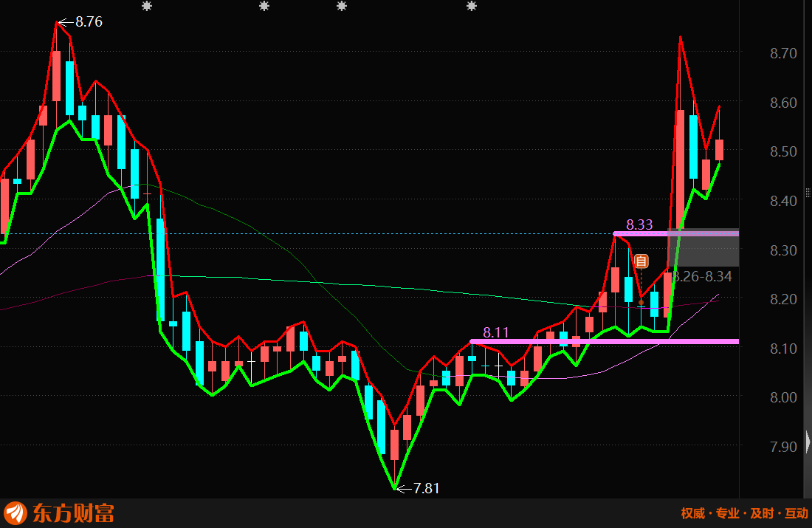812x528 pixels.
Task: Click the 8.76 high price label
Action: (89, 21)
